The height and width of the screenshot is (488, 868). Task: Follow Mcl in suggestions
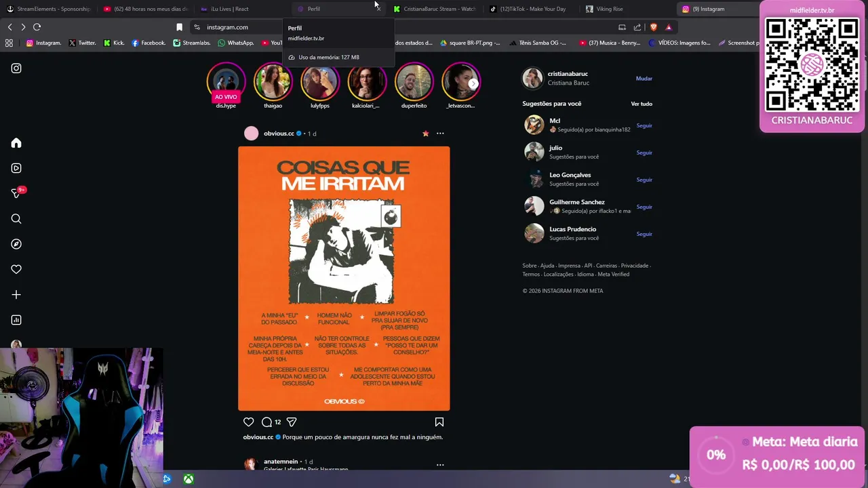click(644, 125)
